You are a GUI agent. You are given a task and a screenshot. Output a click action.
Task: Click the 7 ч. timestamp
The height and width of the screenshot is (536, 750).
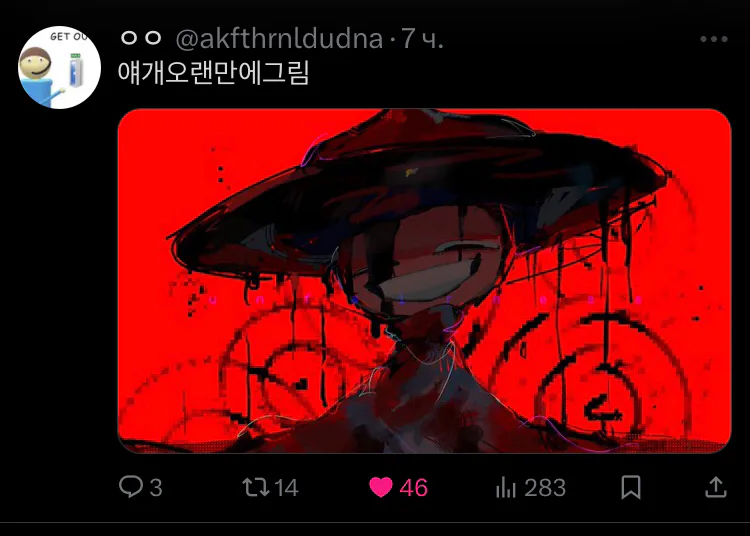pyautogui.click(x=422, y=39)
